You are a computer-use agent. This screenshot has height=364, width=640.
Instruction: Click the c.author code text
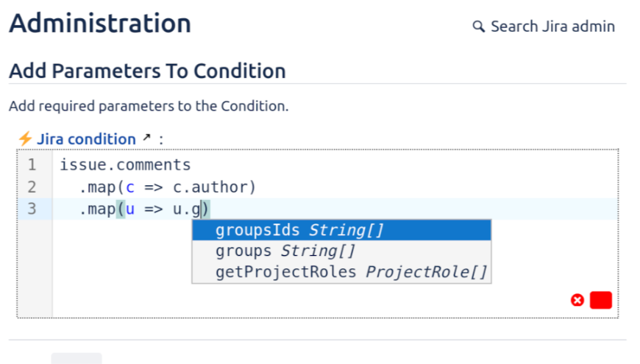point(213,187)
